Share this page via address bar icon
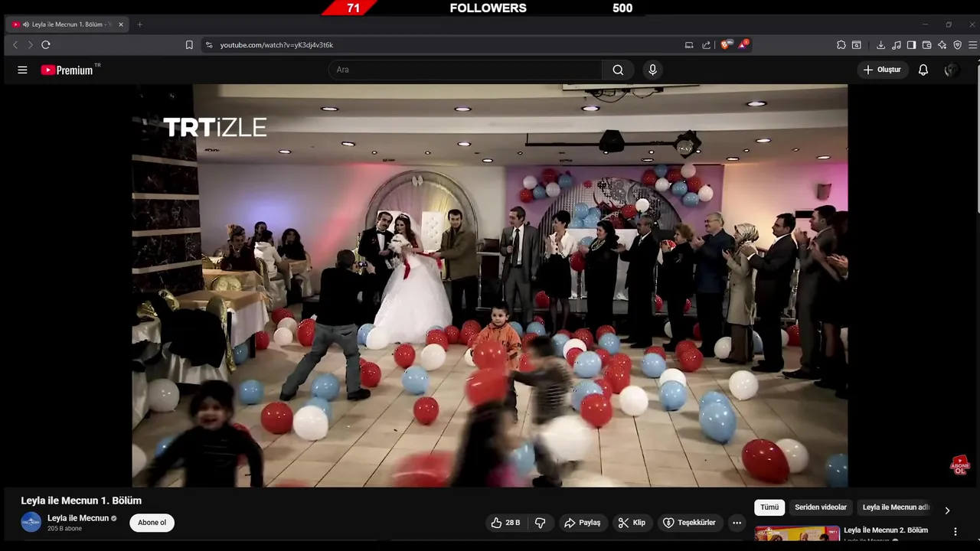This screenshot has width=980, height=551. click(x=706, y=45)
